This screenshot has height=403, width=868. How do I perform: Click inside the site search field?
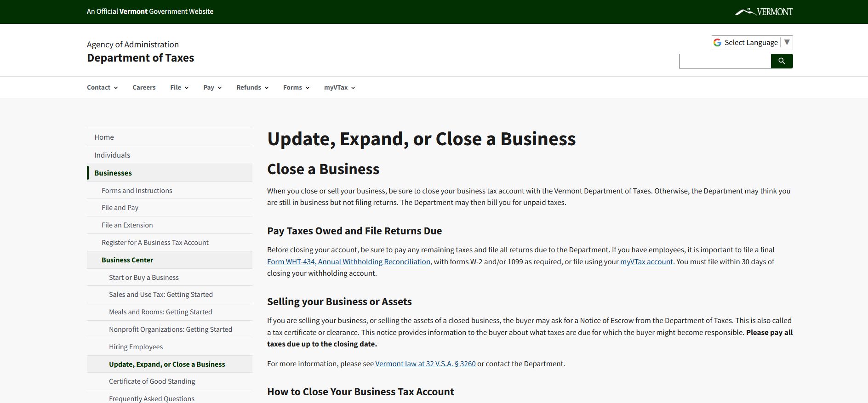tap(725, 61)
